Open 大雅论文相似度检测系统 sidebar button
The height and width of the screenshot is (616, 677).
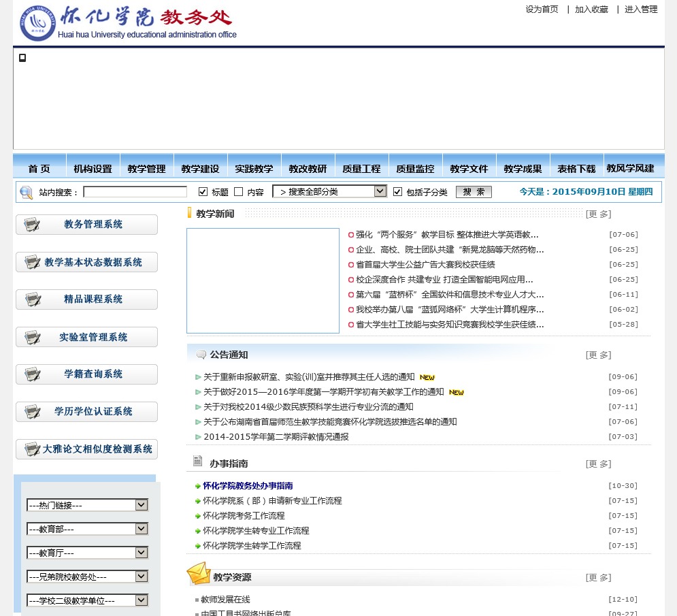[x=86, y=449]
